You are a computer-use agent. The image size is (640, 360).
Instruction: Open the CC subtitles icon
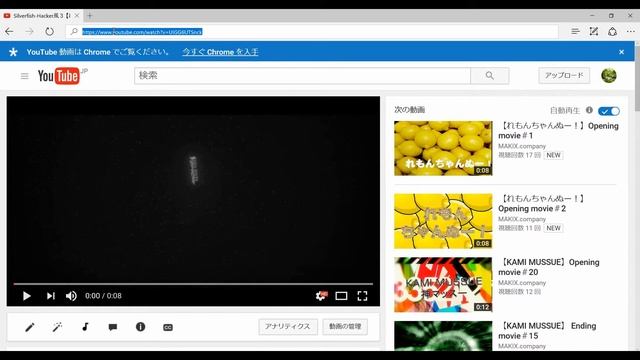point(168,327)
